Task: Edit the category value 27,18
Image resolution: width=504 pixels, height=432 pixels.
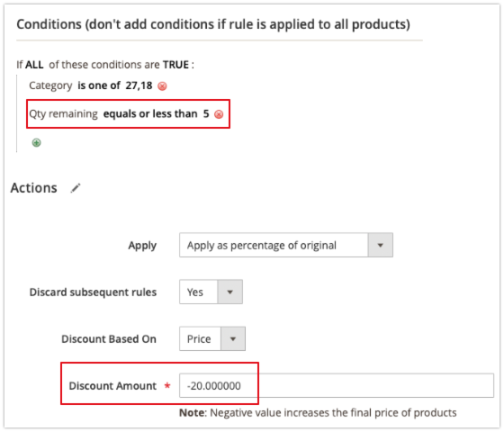Action: pyautogui.click(x=139, y=85)
